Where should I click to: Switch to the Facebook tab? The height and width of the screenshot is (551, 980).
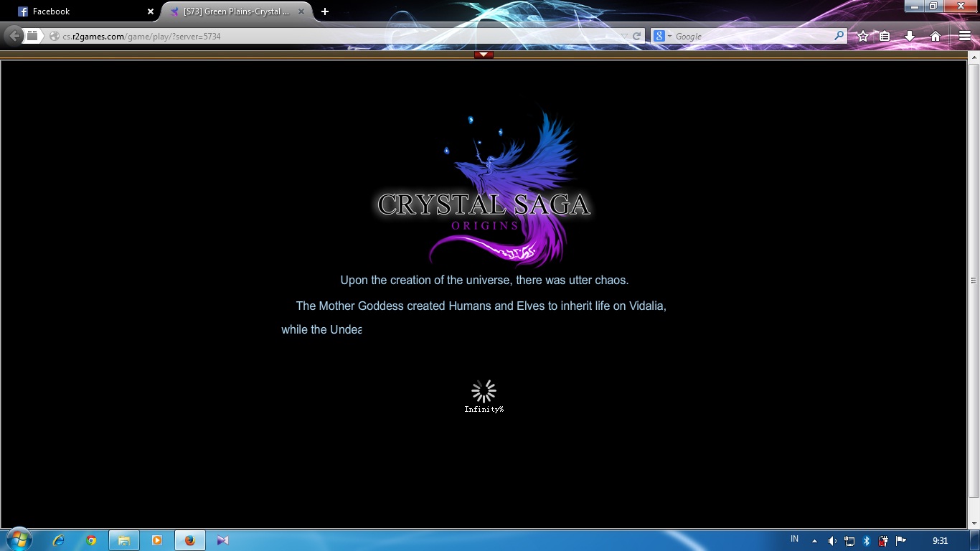pos(79,11)
